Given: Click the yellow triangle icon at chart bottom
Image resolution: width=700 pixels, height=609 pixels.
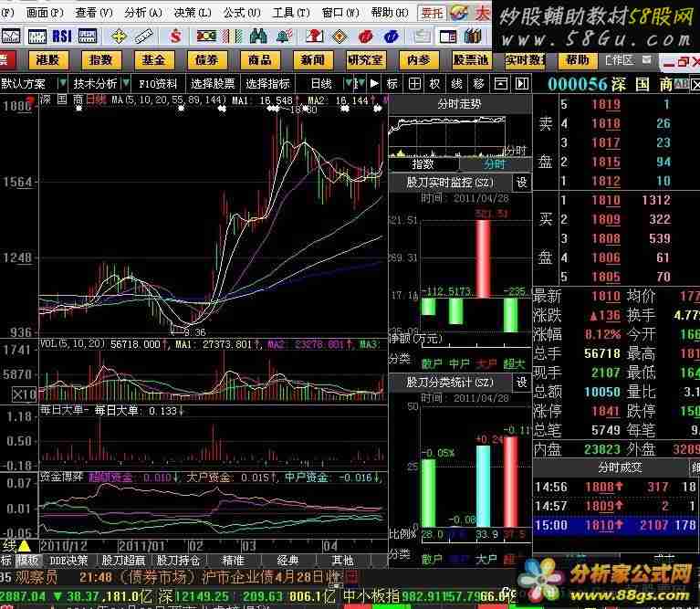Looking at the screenshot, I should pos(24,546).
